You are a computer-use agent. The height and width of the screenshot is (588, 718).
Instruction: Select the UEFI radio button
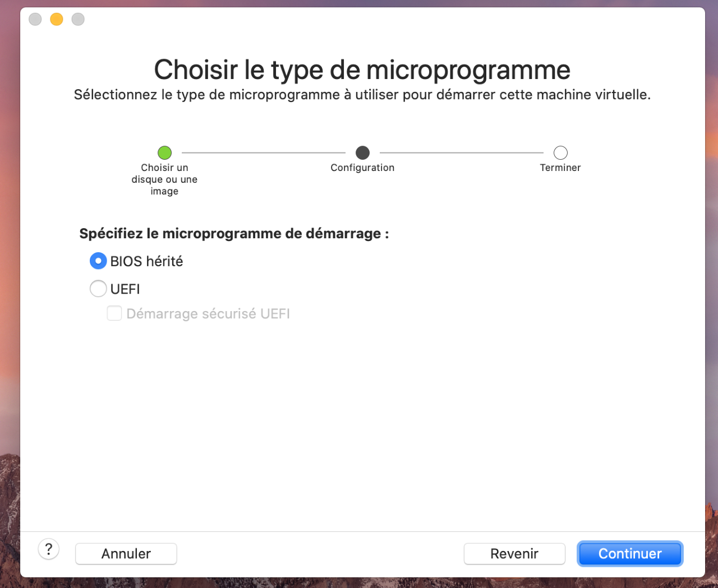98,289
